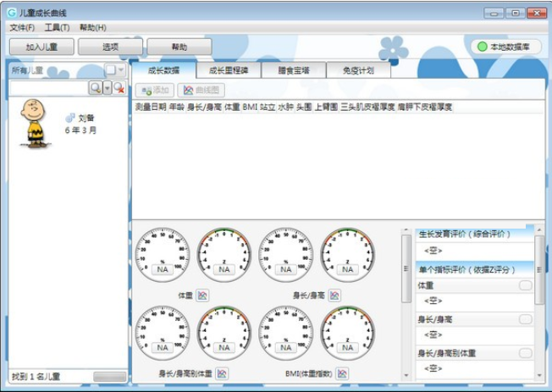
Task: Switch to the 成长数据 tab
Action: [x=163, y=70]
